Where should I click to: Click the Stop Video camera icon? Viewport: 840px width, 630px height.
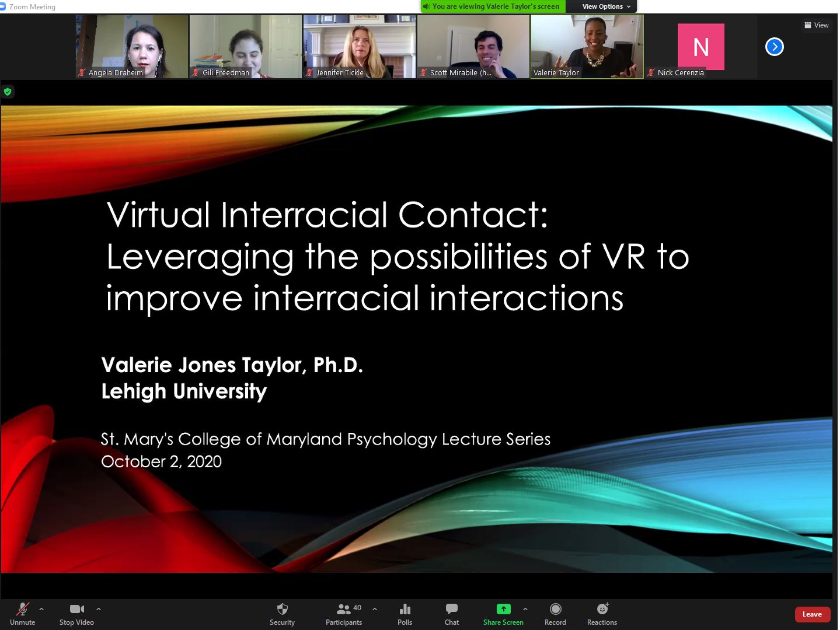coord(76,609)
